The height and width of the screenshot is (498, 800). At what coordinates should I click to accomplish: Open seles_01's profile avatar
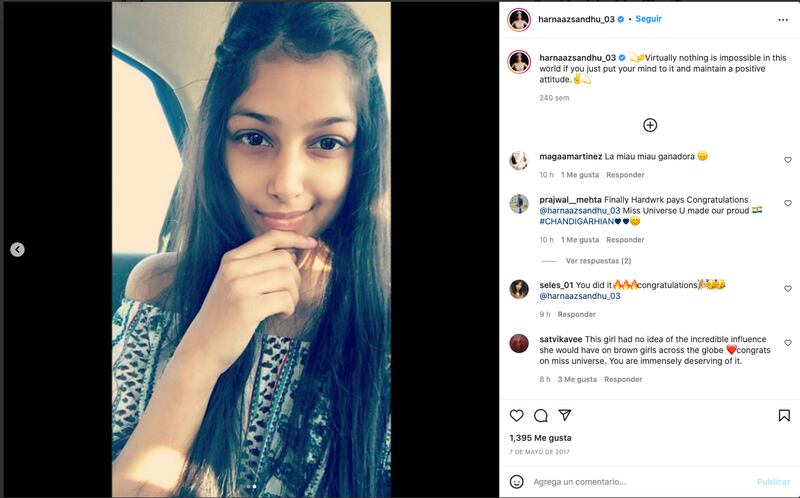(519, 289)
